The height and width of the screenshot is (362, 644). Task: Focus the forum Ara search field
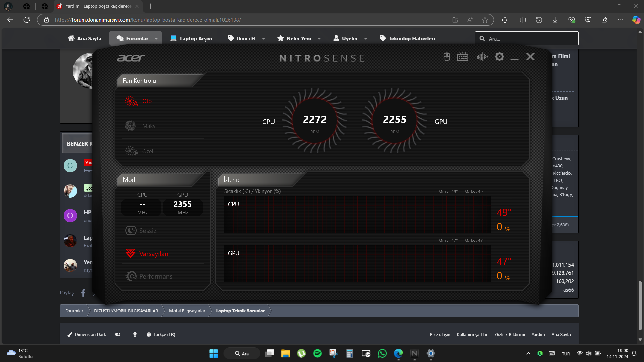[x=527, y=38]
